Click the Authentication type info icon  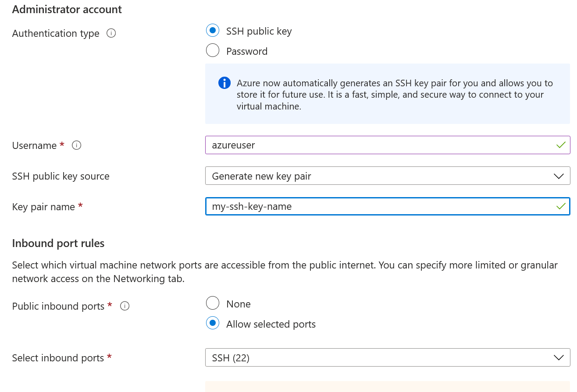click(111, 33)
